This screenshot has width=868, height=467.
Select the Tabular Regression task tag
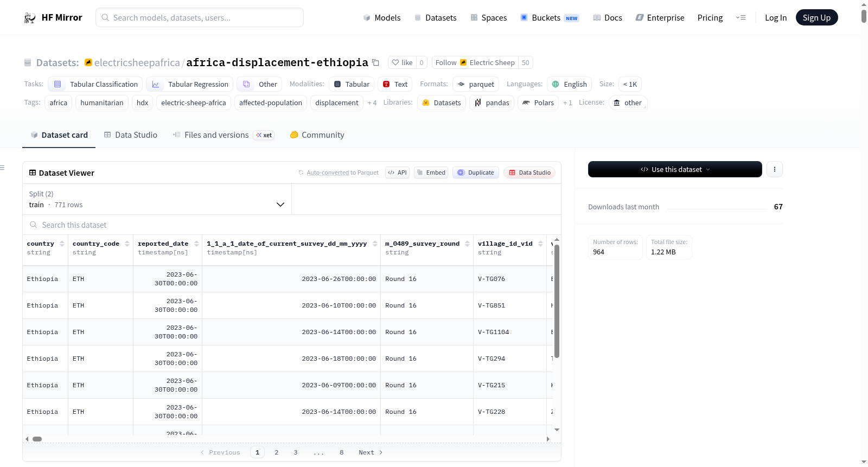pyautogui.click(x=190, y=84)
